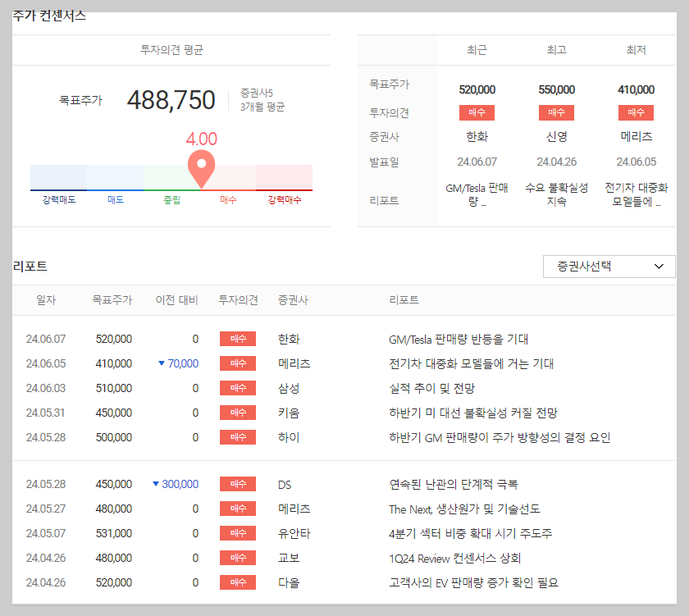689x616 pixels.
Task: Click the 4.00 rating score
Action: 201,139
